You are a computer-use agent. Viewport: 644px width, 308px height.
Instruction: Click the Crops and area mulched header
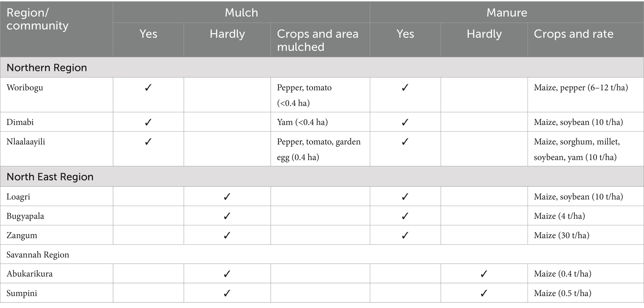[x=317, y=40]
